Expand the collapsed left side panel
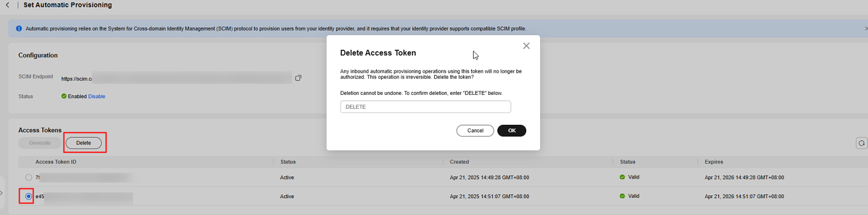Image resolution: width=868 pixels, height=215 pixels. [x=2, y=193]
